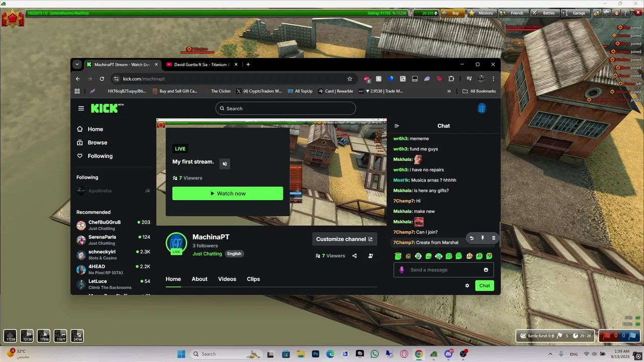Open ChefBuGGruB recommended channel
Viewport: 644px width, 362px height.
tap(113, 225)
